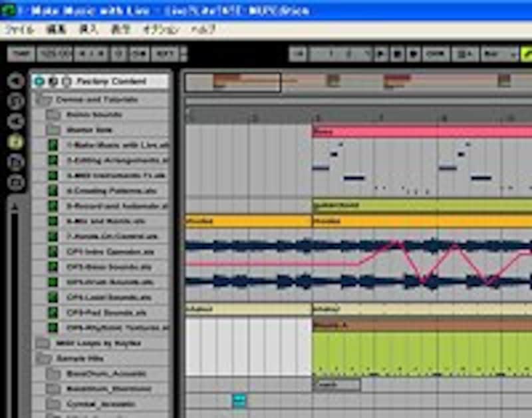532x418 pixels.
Task: Click Live Set icon for OP2-Bass Sounds
Action: 53,267
